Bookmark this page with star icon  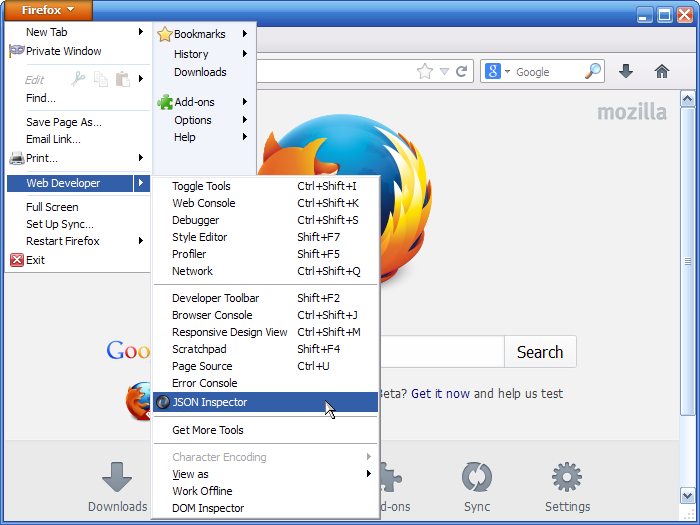pyautogui.click(x=425, y=71)
